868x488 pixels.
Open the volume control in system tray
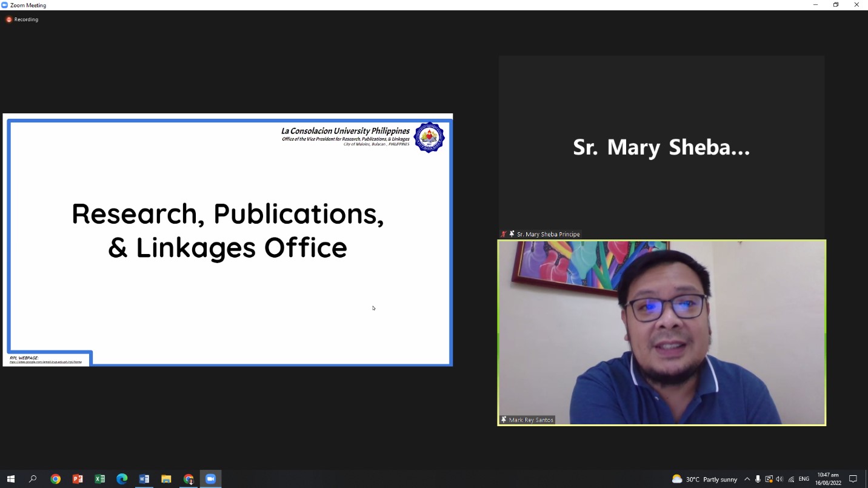(x=780, y=479)
